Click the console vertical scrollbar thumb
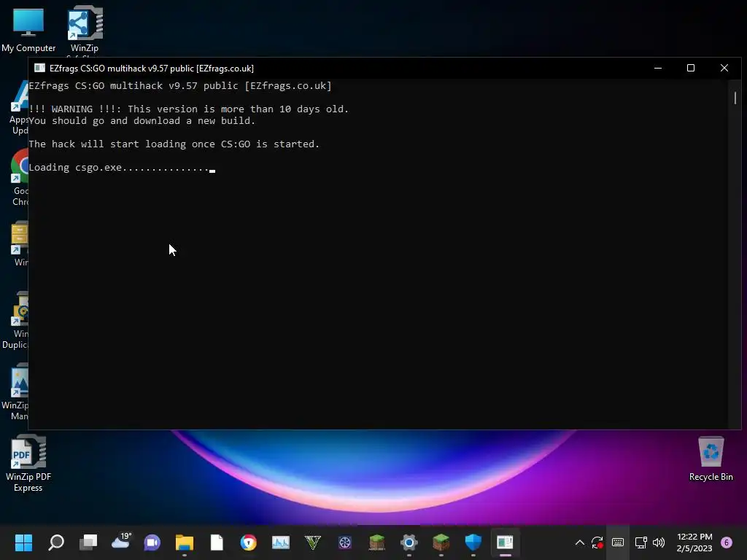This screenshot has height=560, width=747. (735, 98)
